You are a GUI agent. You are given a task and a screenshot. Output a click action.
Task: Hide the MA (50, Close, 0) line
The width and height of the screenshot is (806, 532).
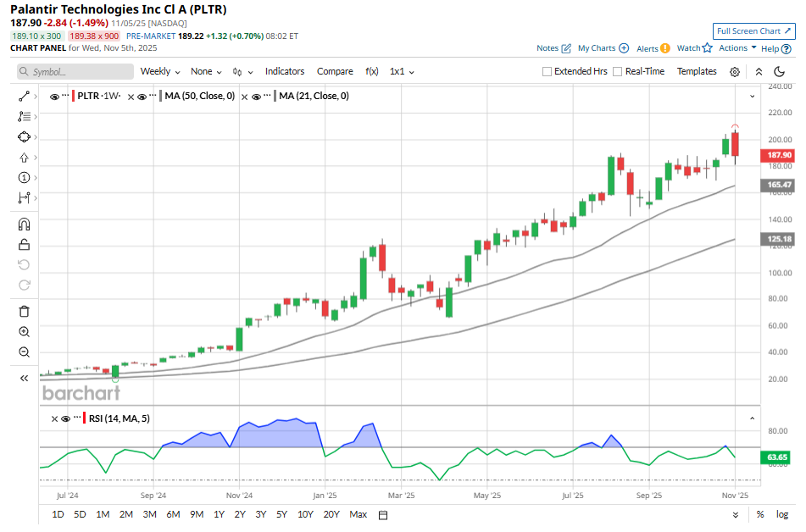(x=142, y=97)
